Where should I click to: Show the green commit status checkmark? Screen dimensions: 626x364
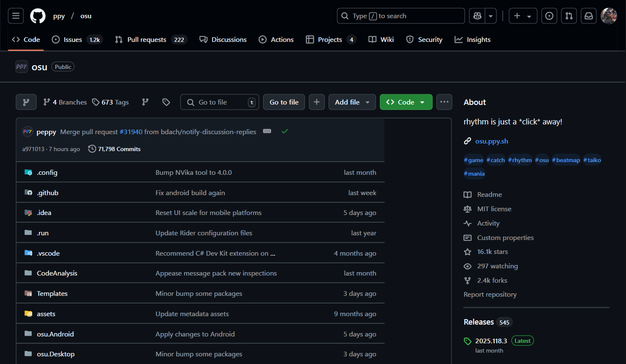(x=285, y=131)
